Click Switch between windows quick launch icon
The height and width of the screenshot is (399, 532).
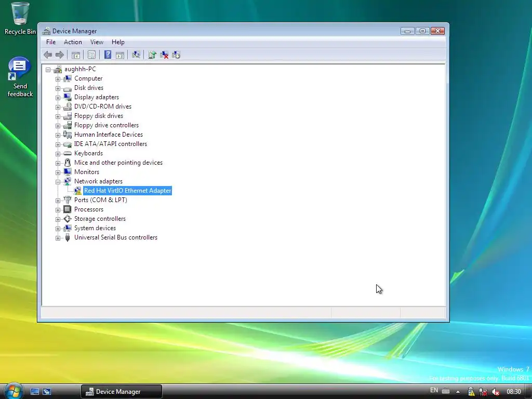47,391
